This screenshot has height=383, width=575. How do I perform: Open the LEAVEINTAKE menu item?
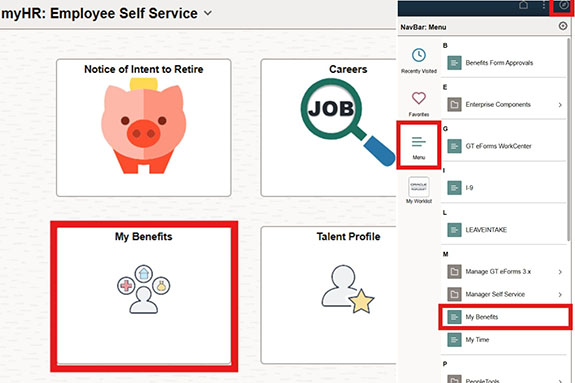coord(503,230)
